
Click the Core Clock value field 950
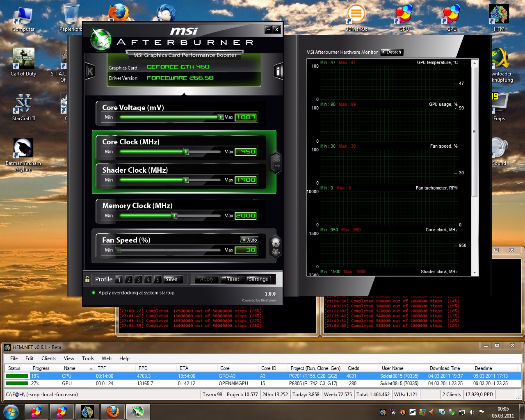pyautogui.click(x=246, y=152)
